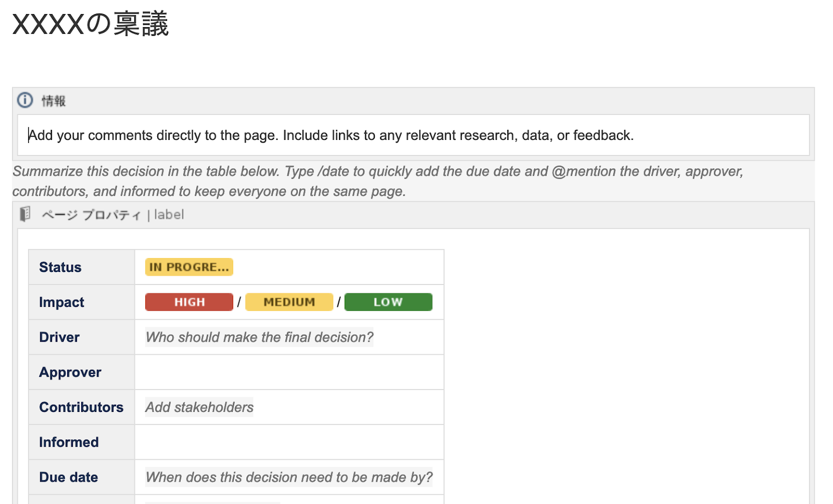Click into the info panel comment text

coord(331,135)
